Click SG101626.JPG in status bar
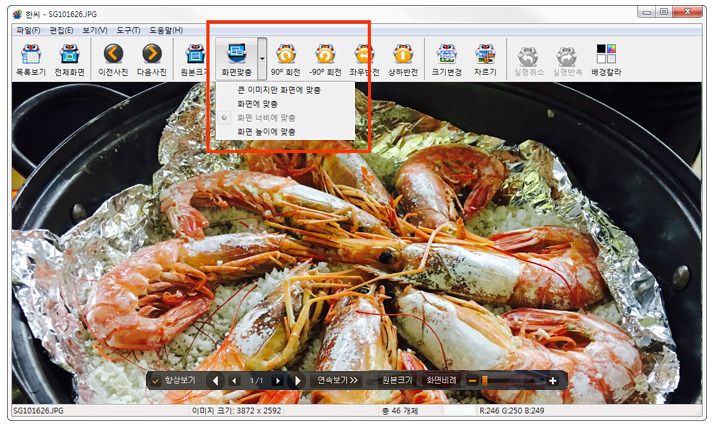The height and width of the screenshot is (431, 714). point(38,411)
